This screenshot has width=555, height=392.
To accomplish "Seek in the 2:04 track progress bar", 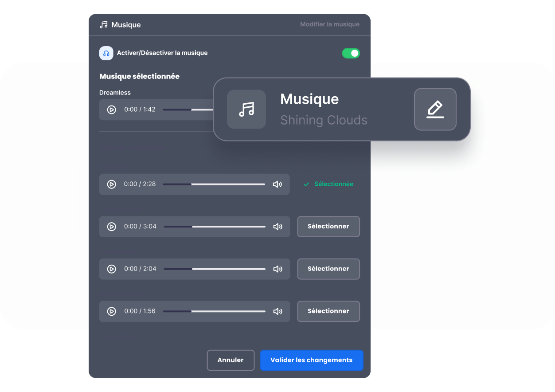I will tap(215, 269).
